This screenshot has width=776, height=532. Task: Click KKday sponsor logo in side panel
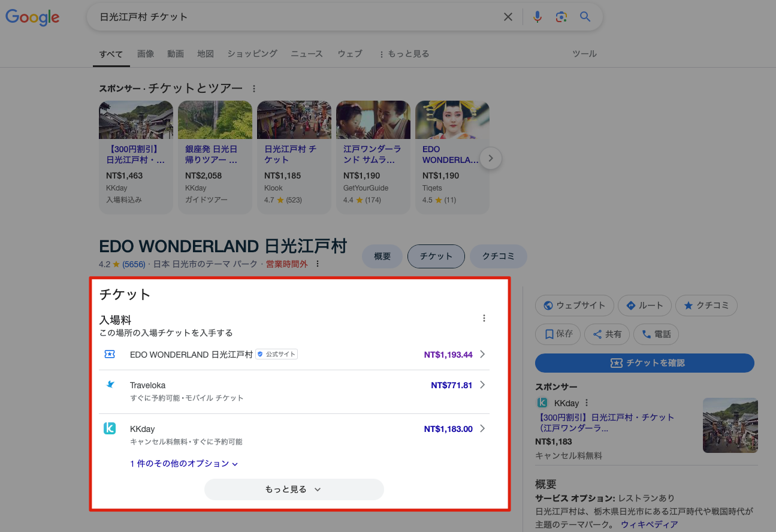click(542, 403)
